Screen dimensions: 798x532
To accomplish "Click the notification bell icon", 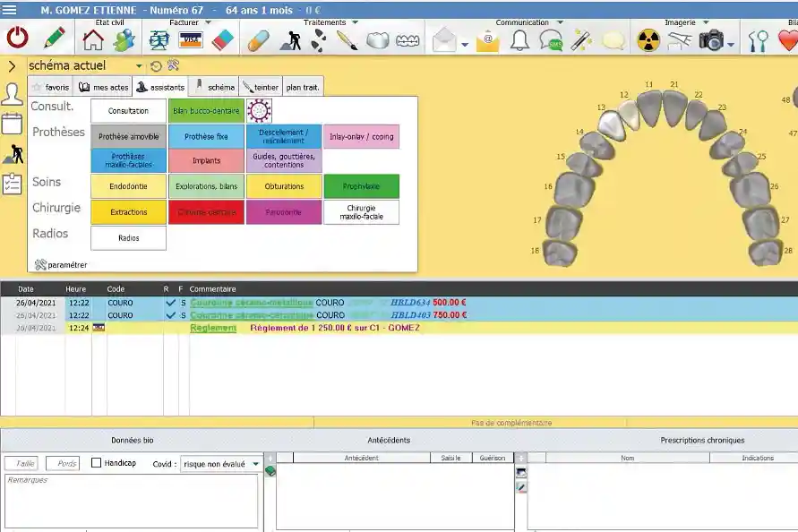I will 519,39.
